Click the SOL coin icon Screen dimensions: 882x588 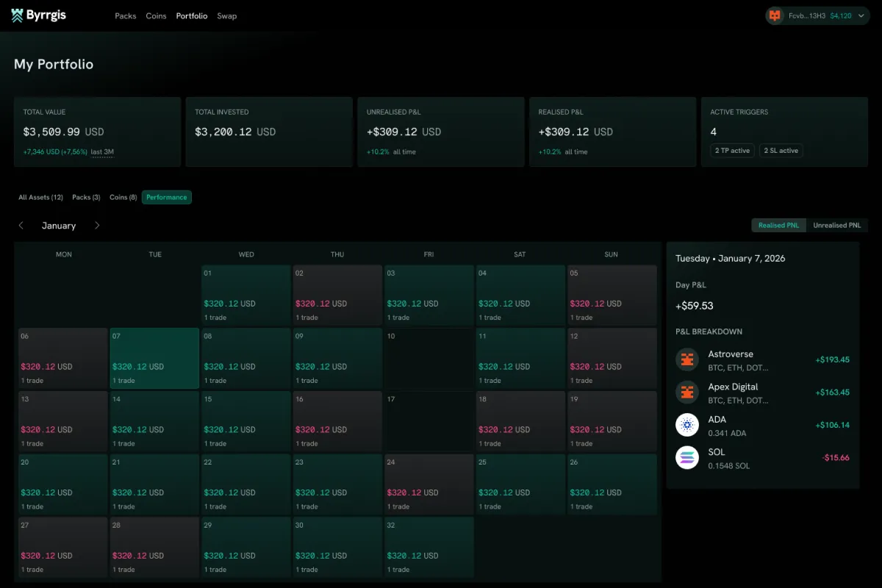687,457
